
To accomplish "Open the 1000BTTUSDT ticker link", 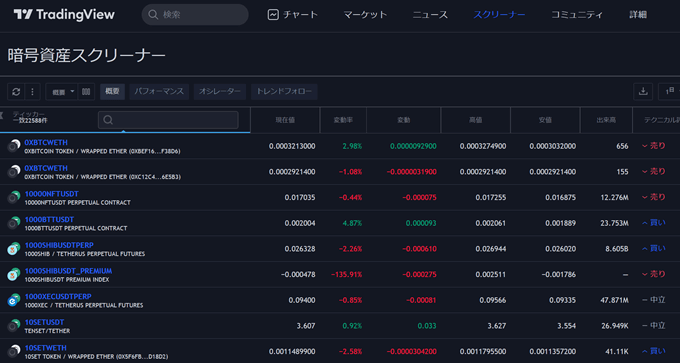I will (49, 219).
